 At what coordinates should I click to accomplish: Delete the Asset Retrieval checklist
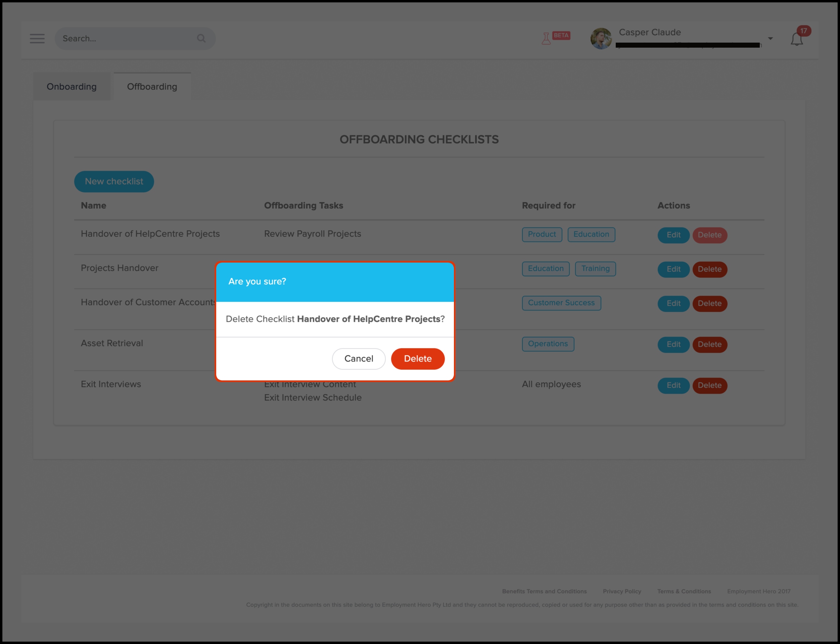709,344
